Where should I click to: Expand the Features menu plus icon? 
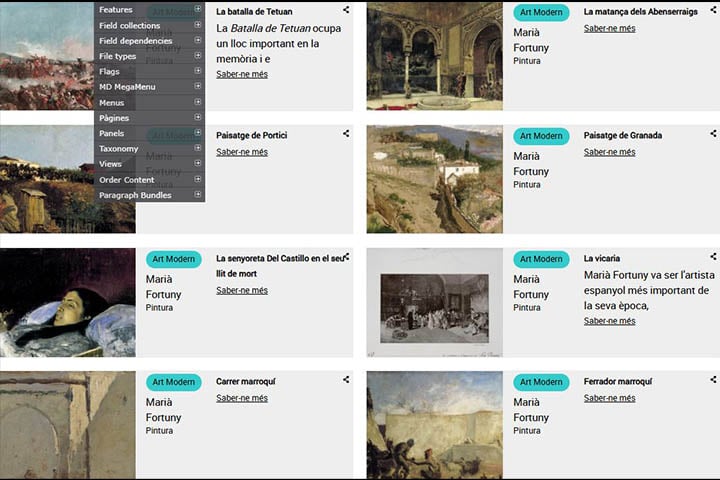tap(197, 9)
